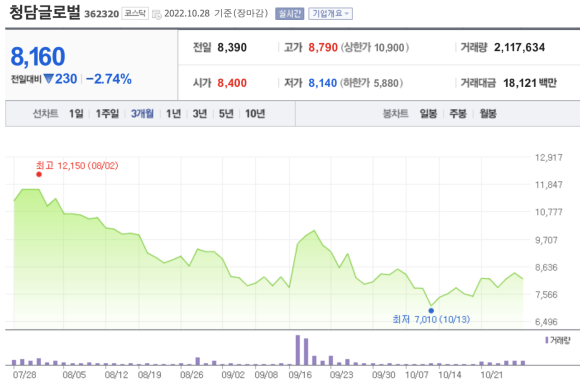Screen dimensions: 580x392
Task: Select the 3년 line chart tab
Action: pyautogui.click(x=200, y=114)
